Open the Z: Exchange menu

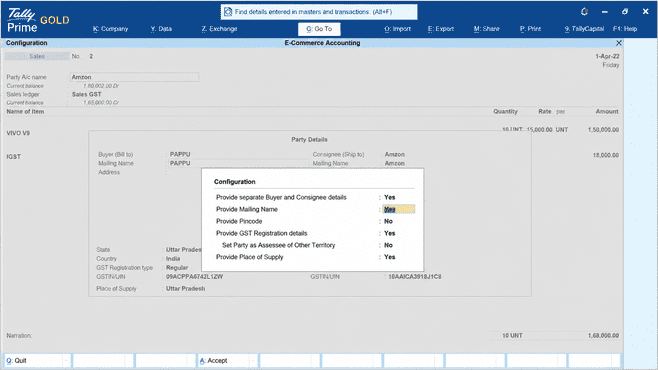tap(219, 29)
